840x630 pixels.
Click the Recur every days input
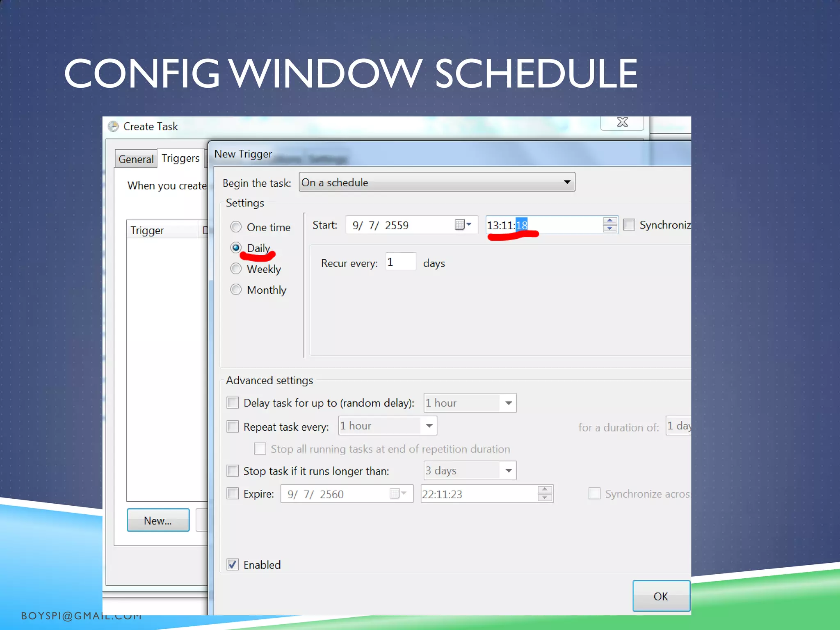pyautogui.click(x=401, y=262)
